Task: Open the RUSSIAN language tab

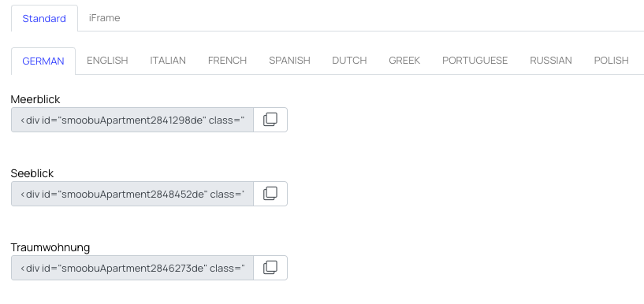Action: pos(551,61)
